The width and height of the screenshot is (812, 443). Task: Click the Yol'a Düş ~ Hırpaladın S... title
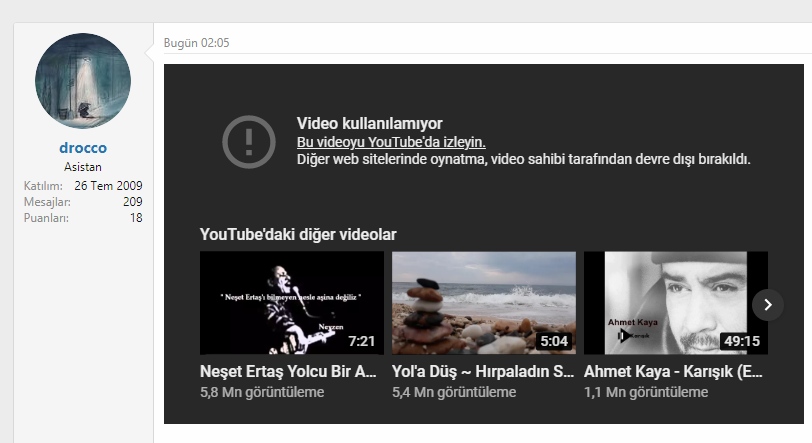(x=483, y=371)
